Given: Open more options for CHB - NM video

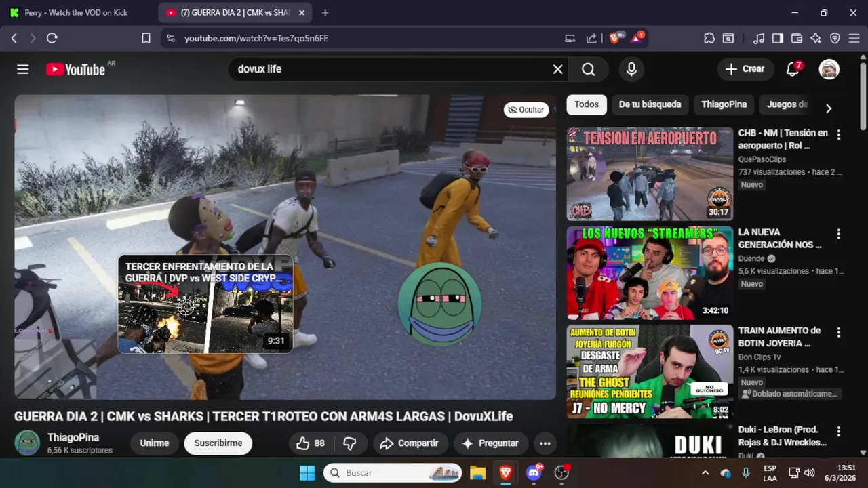Looking at the screenshot, I should pyautogui.click(x=838, y=134).
